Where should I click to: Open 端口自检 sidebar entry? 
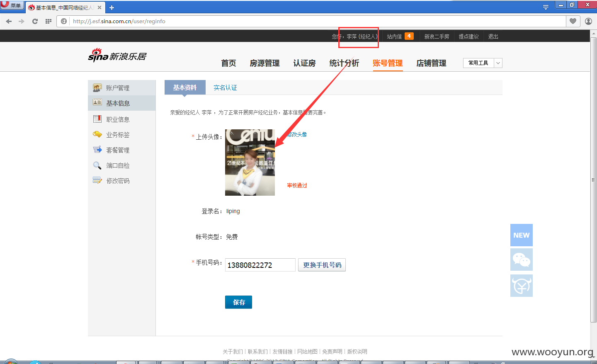click(121, 165)
